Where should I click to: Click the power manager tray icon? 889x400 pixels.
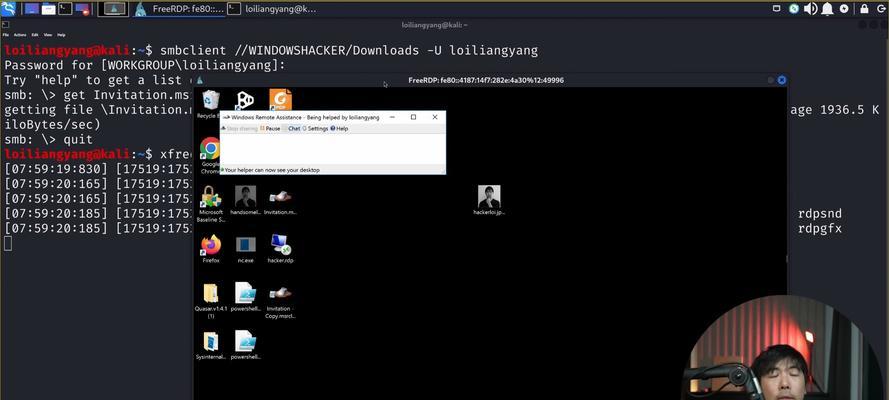point(844,8)
